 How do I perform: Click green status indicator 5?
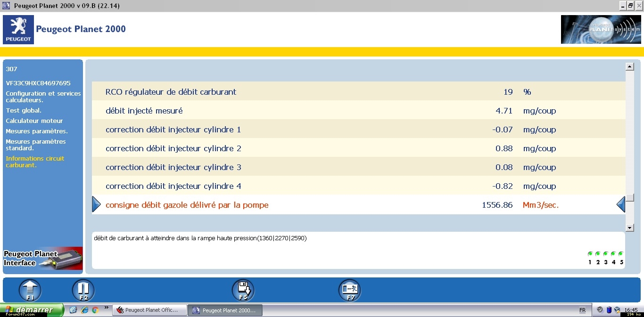click(621, 254)
